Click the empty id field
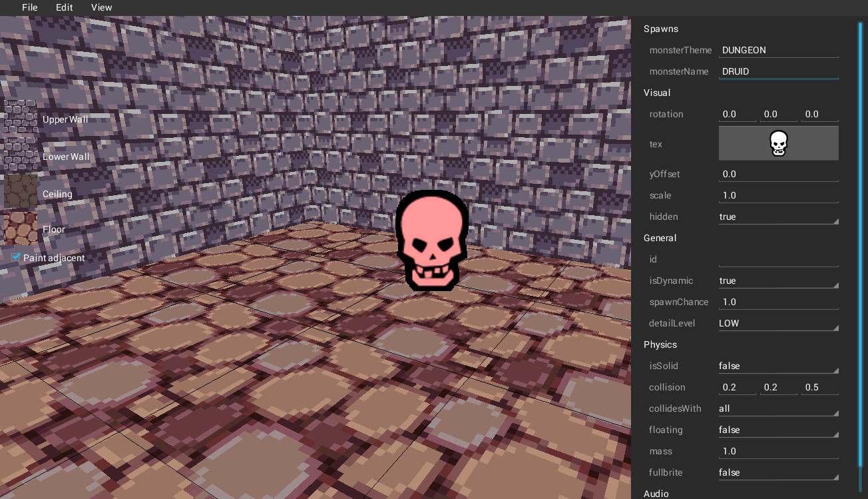This screenshot has width=868, height=499. (779, 259)
